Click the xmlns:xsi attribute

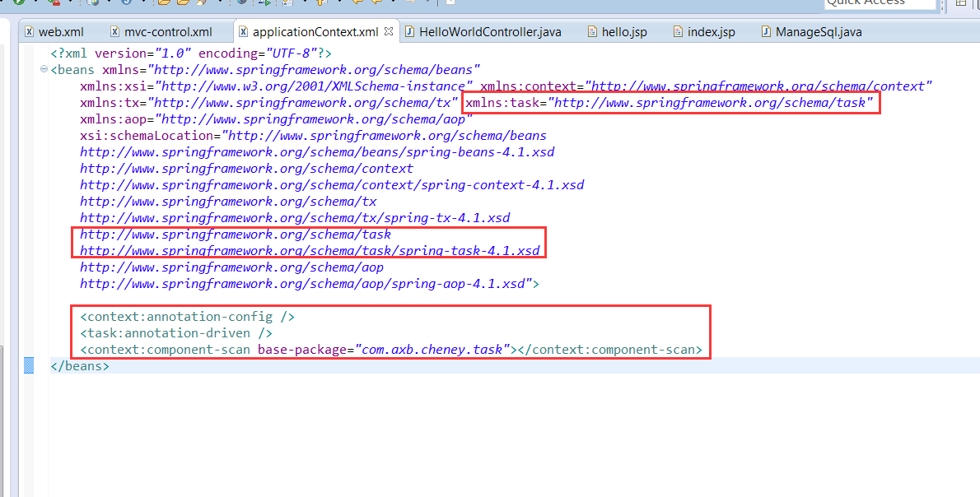277,86
